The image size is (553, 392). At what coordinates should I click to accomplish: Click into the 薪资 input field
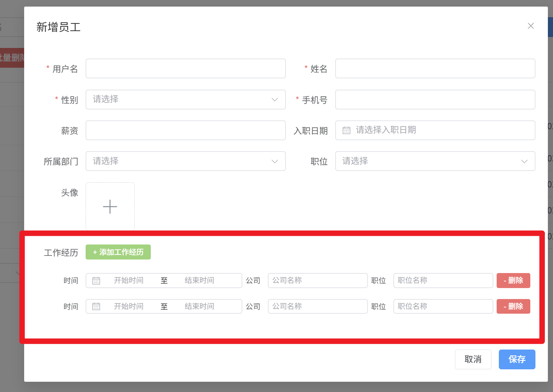(185, 130)
